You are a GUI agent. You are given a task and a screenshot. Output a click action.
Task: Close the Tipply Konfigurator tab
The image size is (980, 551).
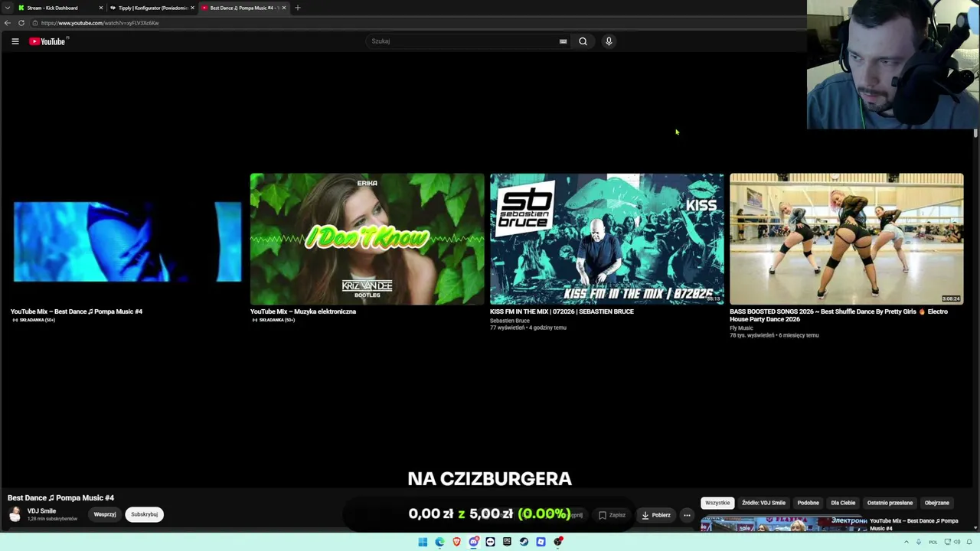point(192,8)
